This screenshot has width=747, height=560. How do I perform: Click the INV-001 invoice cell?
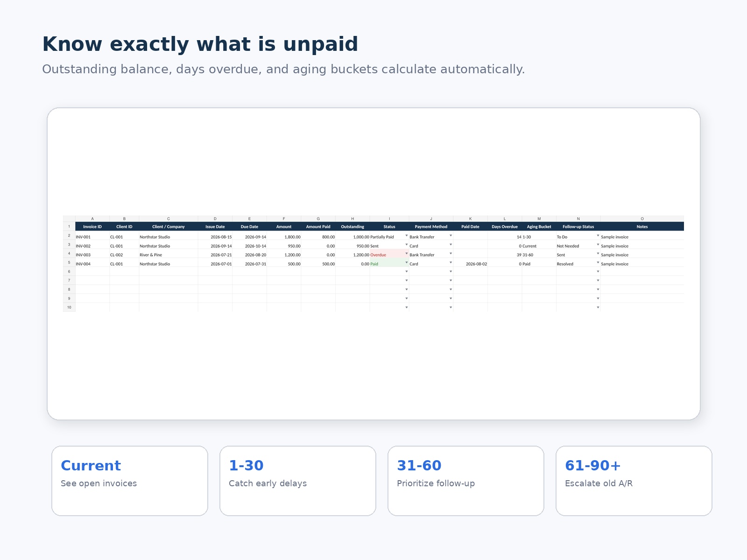(92, 236)
